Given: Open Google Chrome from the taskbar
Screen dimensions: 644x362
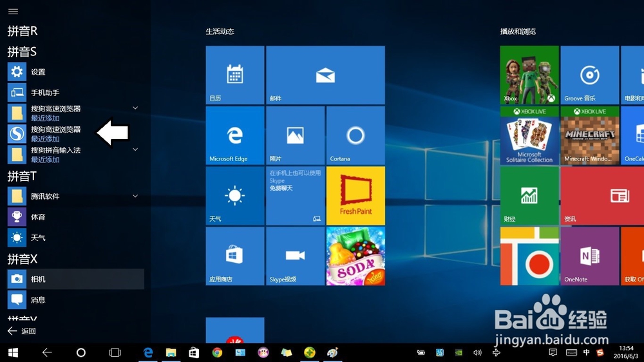Looking at the screenshot, I should pyautogui.click(x=217, y=352).
